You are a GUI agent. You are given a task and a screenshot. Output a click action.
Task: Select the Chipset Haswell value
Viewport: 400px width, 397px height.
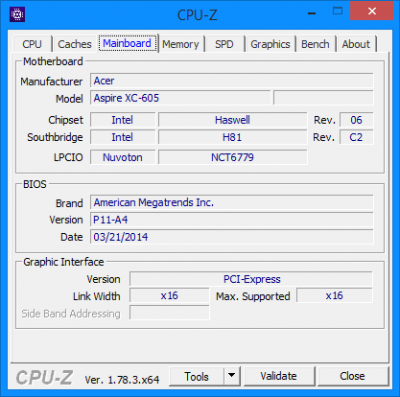coord(232,120)
